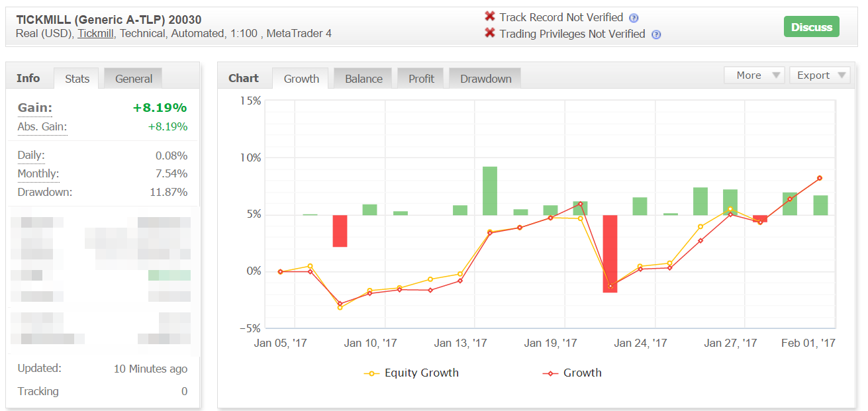Click the Gain label
This screenshot has height=411, width=868.
pyautogui.click(x=35, y=107)
